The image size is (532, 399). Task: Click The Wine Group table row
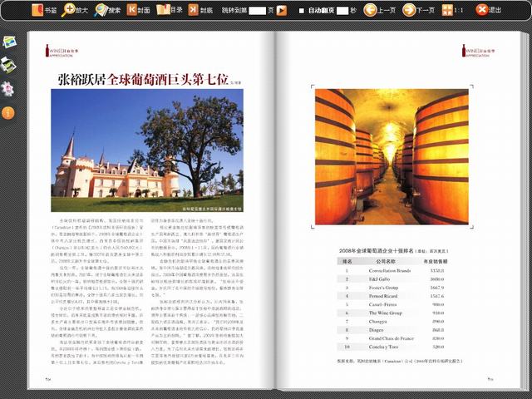tap(392, 313)
